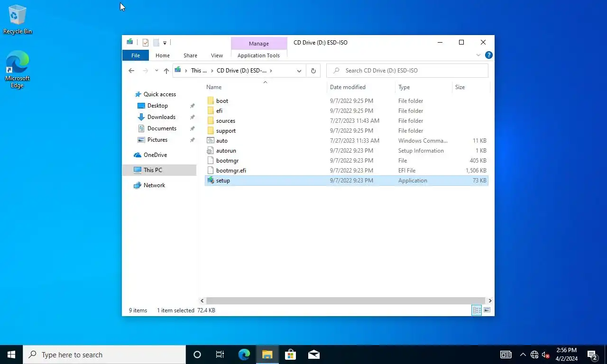
Task: Show hidden icons in the system tray
Action: pos(523,355)
